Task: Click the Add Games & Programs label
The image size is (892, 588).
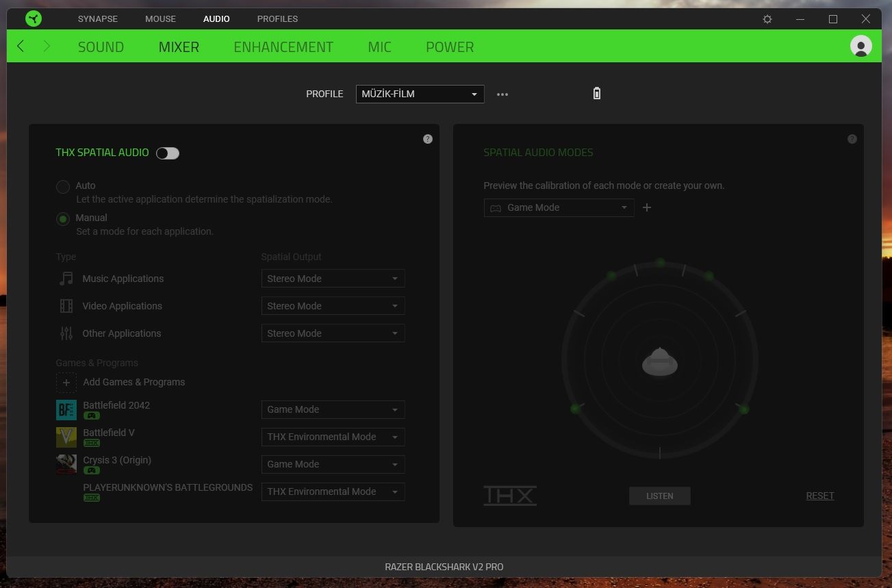Action: [134, 382]
